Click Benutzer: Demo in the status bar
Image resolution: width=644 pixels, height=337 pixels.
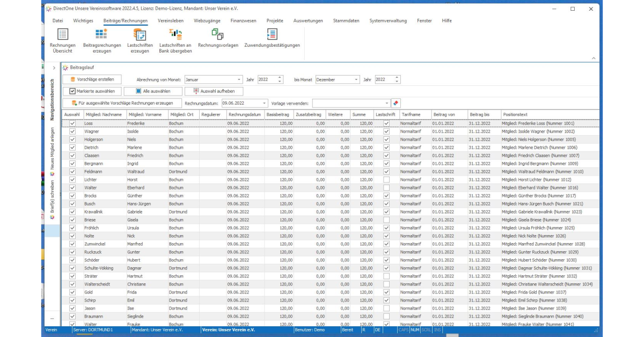click(310, 330)
